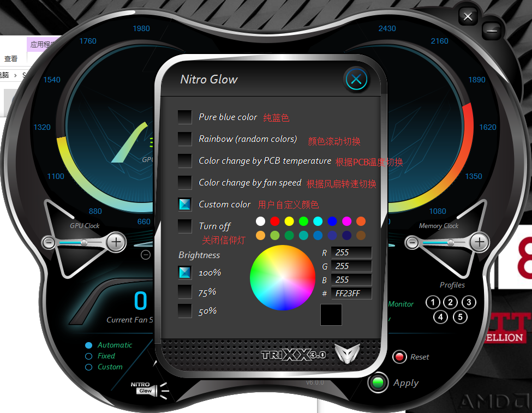This screenshot has width=532, height=413.
Task: Load profile number 4
Action: tap(440, 318)
